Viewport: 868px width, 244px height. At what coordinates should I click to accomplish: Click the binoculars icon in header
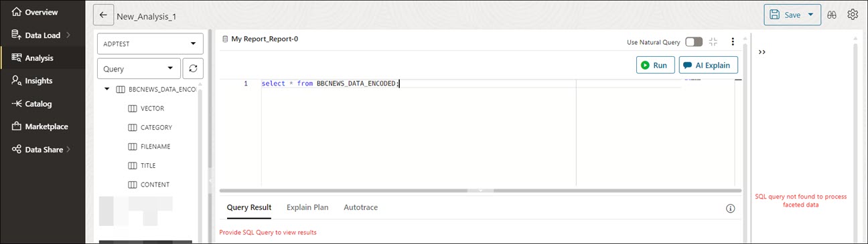coord(832,15)
